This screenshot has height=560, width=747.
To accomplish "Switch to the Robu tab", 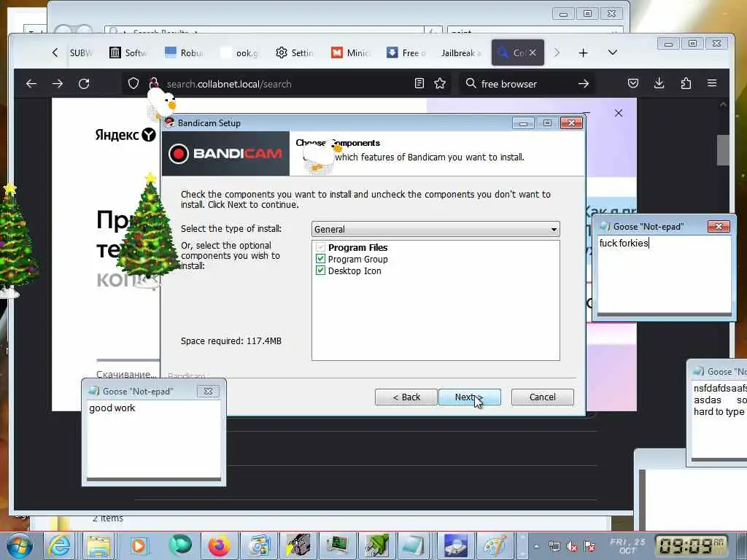I will [183, 52].
